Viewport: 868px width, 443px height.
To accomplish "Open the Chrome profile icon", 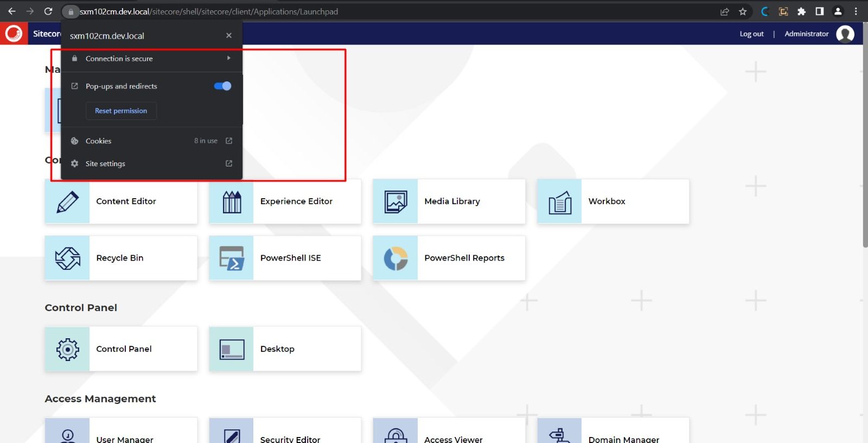I will point(838,11).
